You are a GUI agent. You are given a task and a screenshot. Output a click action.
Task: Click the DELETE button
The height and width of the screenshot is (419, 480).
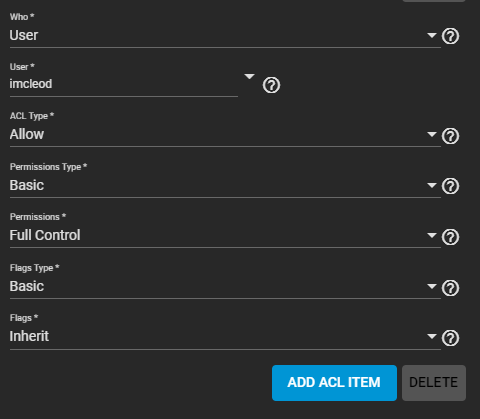[434, 383]
